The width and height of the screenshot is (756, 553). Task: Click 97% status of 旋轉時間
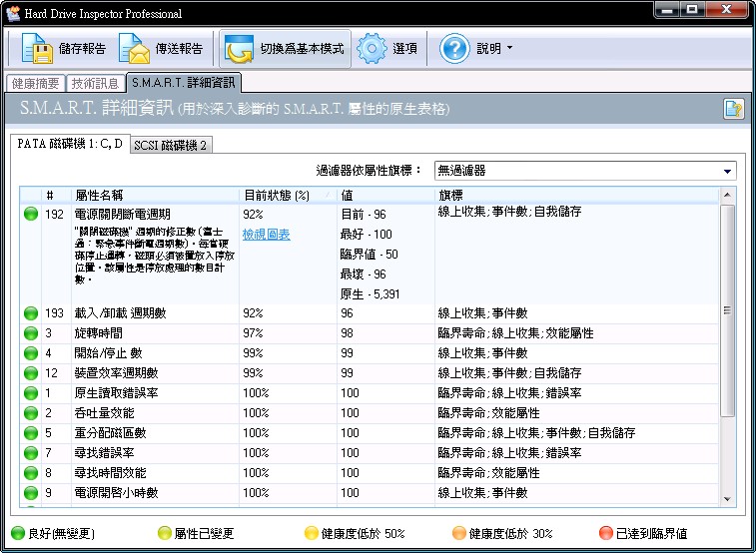pyautogui.click(x=253, y=333)
